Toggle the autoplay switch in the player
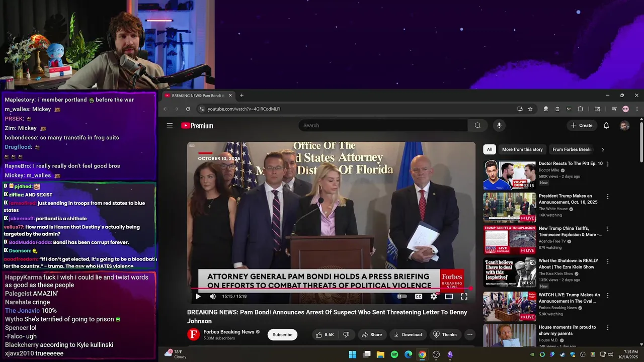The width and height of the screenshot is (644, 362). pos(401,297)
